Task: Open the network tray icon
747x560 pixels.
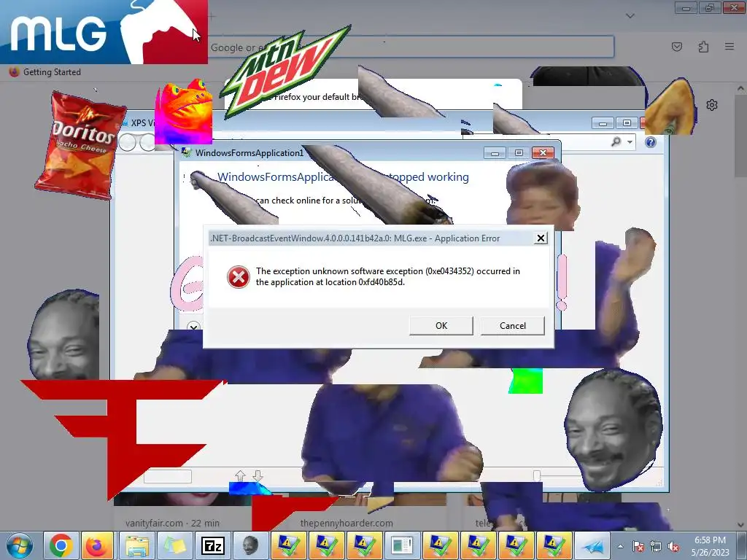Action: (656, 546)
